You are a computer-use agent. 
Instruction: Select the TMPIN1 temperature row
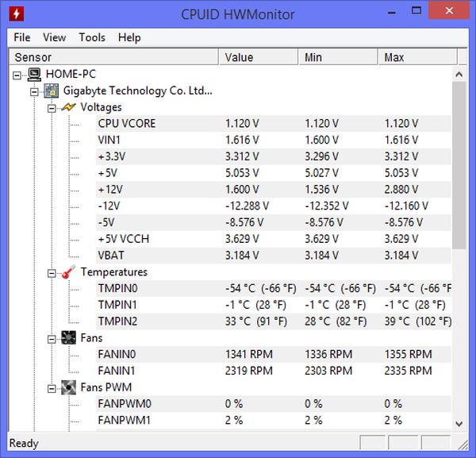click(x=274, y=305)
